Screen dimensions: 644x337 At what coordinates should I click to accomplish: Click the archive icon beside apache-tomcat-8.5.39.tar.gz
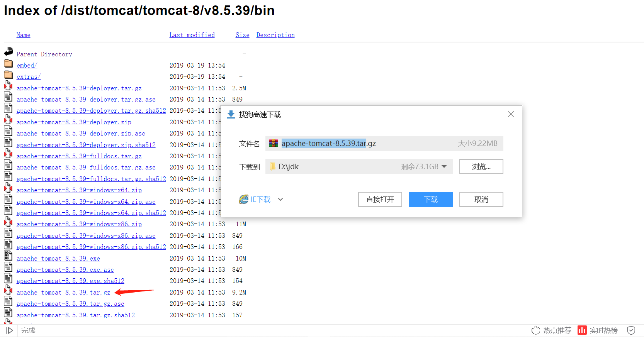pos(8,290)
